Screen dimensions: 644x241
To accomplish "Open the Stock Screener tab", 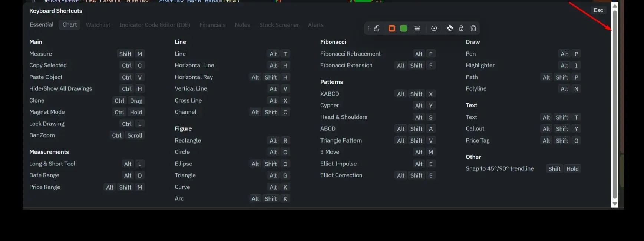I will [279, 25].
